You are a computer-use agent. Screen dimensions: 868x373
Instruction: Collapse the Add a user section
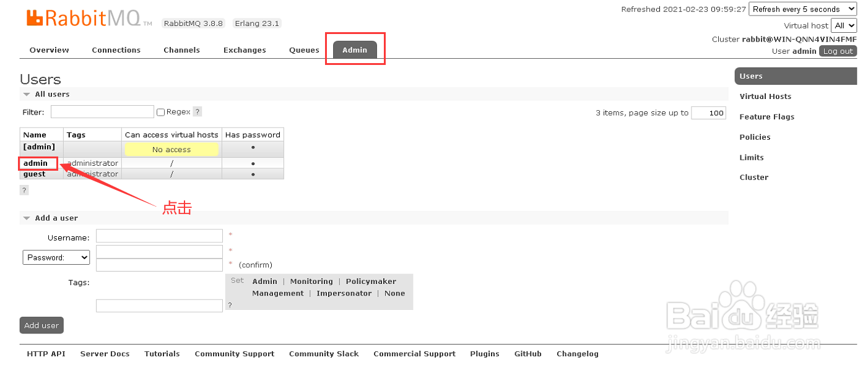(51, 218)
